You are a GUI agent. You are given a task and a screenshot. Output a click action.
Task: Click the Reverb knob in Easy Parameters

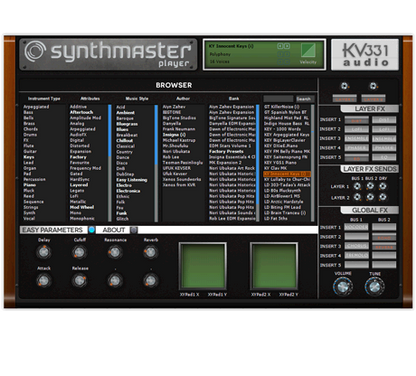150,252
